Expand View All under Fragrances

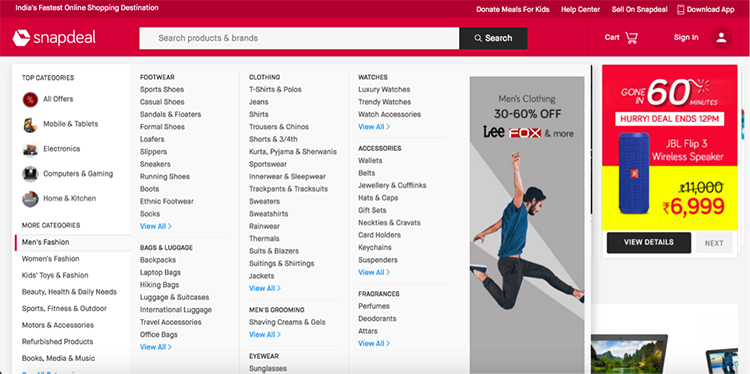(x=374, y=343)
